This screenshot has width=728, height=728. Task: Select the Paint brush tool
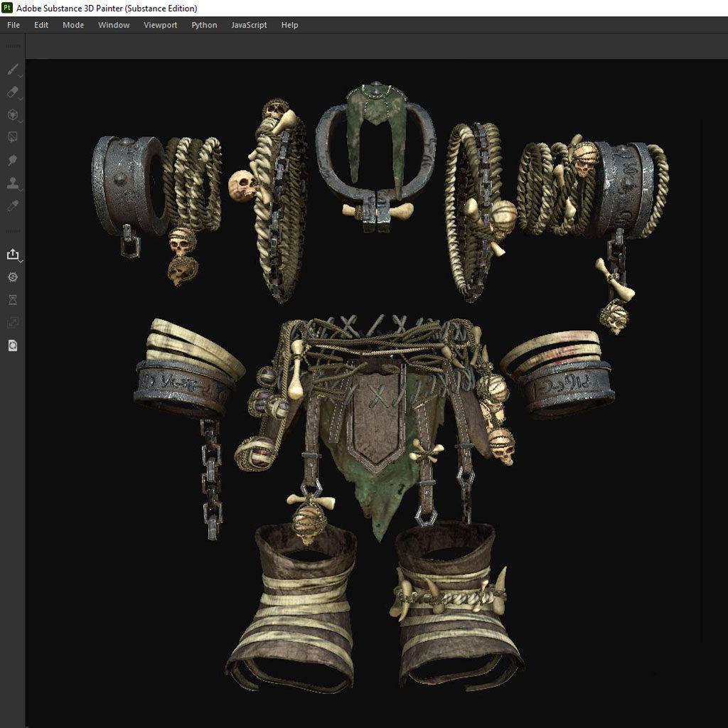(12, 70)
